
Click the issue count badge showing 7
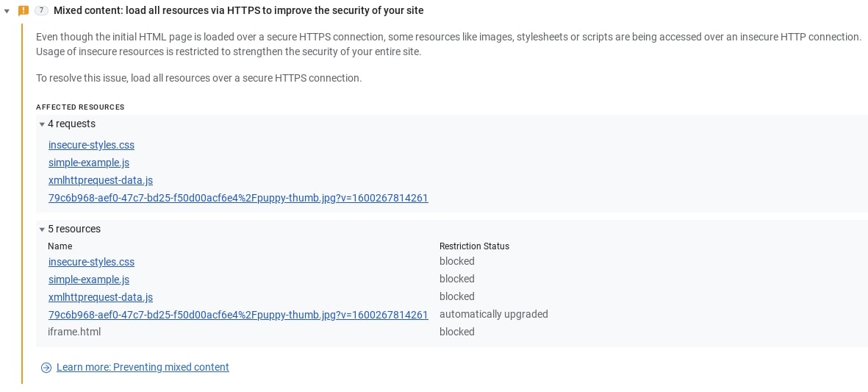point(42,11)
